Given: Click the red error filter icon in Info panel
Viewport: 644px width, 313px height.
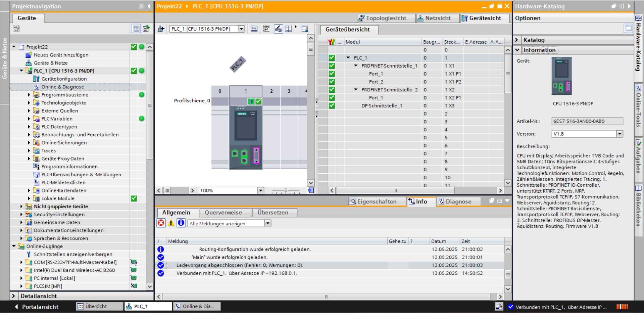Looking at the screenshot, I should (x=161, y=223).
